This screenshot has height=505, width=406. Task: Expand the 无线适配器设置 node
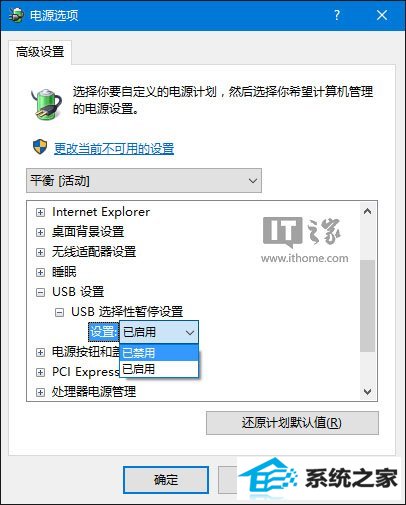(x=40, y=252)
